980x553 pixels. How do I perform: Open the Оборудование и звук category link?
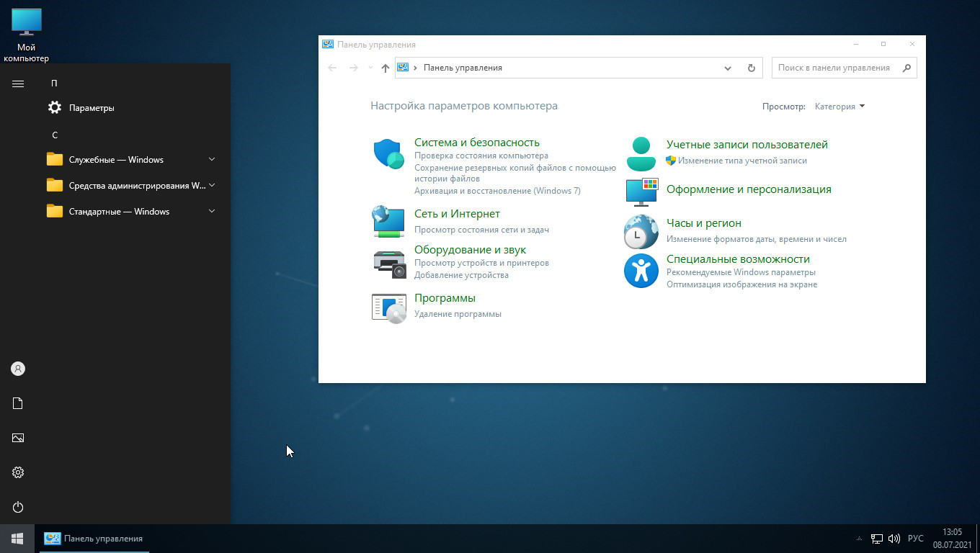(x=470, y=250)
